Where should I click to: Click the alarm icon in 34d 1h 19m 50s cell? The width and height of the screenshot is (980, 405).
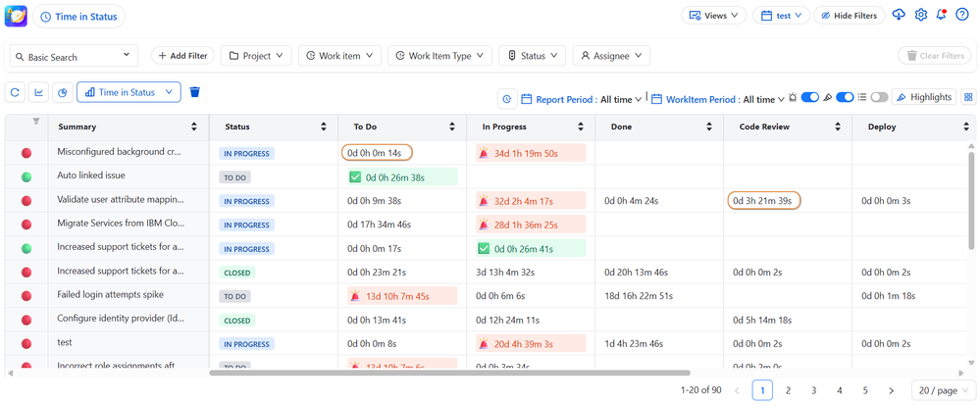pyautogui.click(x=484, y=153)
